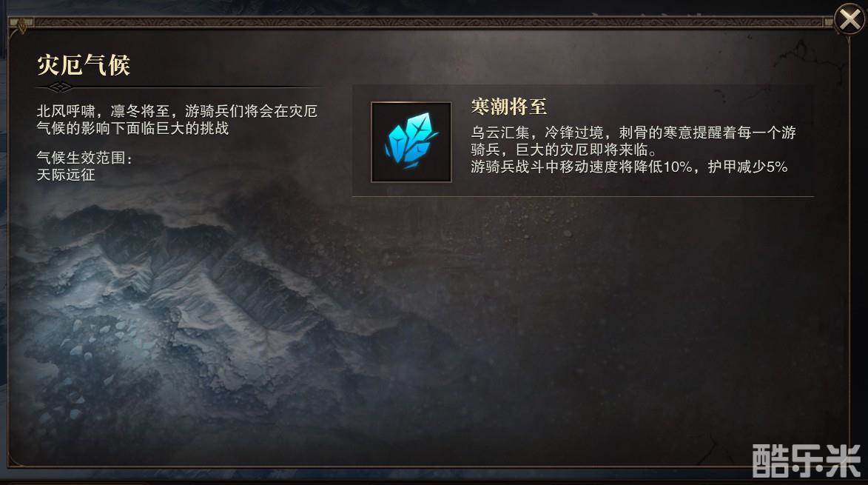This screenshot has width=868, height=485.
Task: Click the 乌云汇集 flavor text line
Action: point(633,133)
